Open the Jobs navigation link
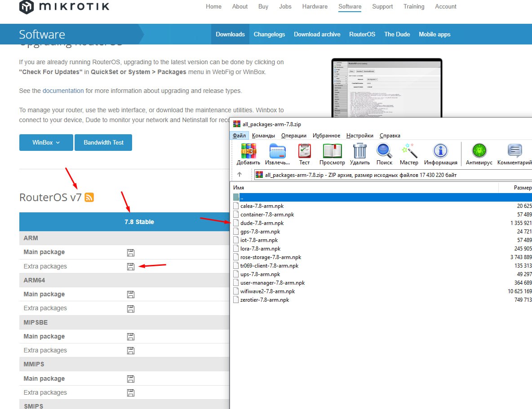This screenshot has height=409, width=532. [285, 6]
